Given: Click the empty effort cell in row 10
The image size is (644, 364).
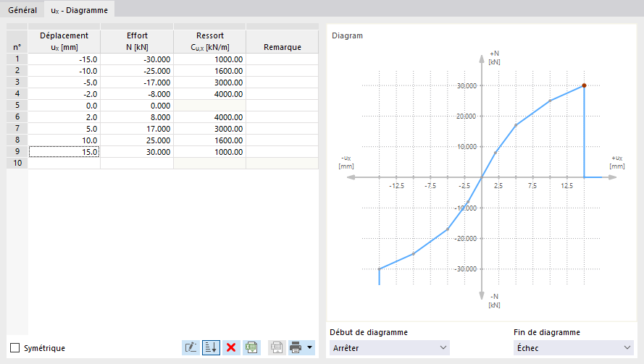Looking at the screenshot, I should 137,163.
